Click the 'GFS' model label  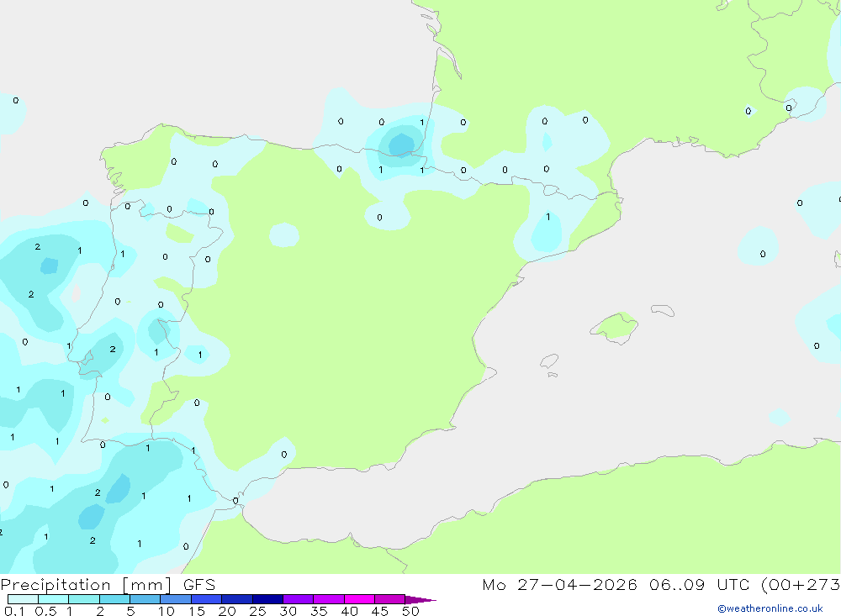point(199,584)
